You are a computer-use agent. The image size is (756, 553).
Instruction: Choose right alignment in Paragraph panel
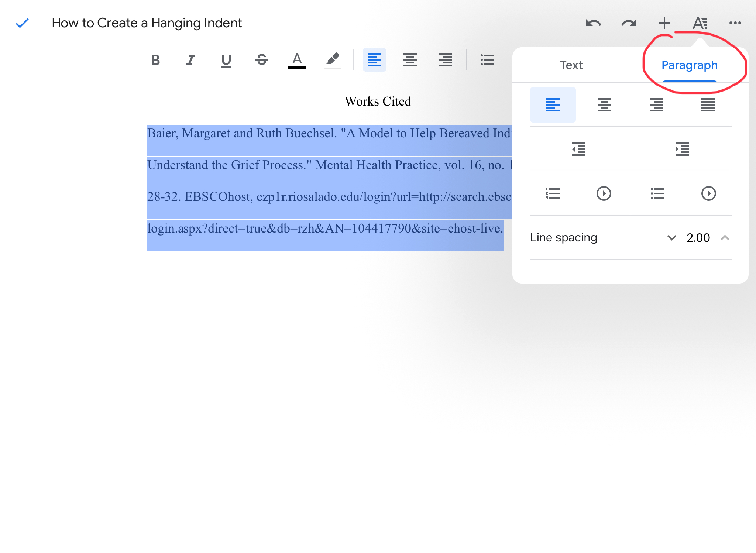pos(656,105)
